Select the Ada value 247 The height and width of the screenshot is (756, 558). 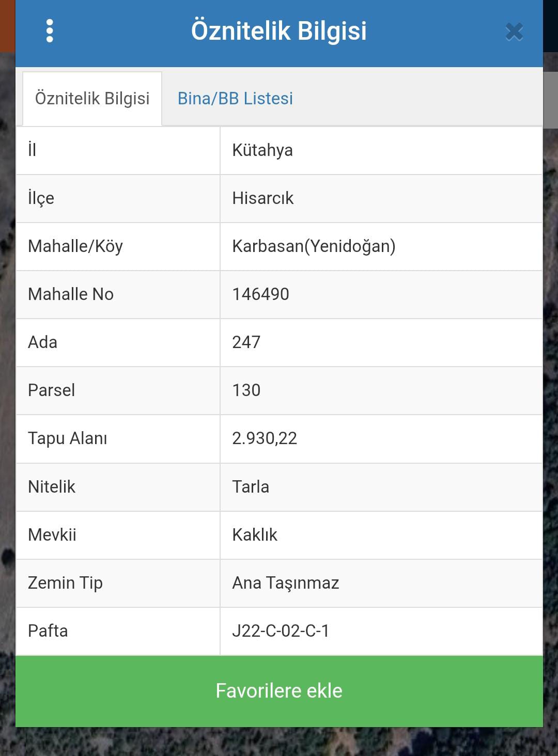point(246,342)
